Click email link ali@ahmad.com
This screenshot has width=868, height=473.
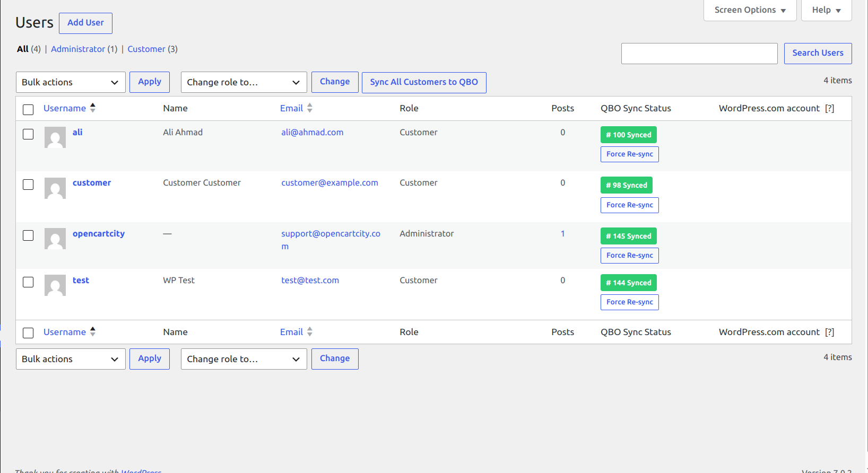(x=313, y=132)
